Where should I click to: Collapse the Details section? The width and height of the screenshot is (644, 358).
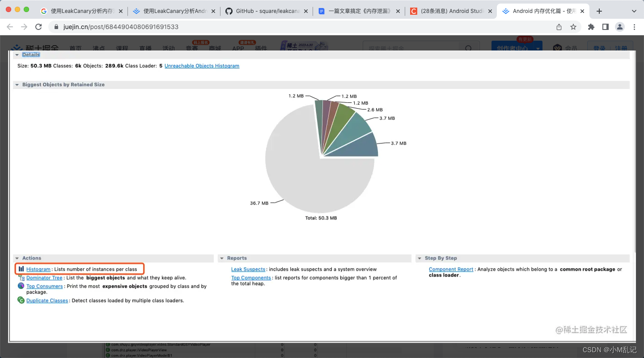[x=17, y=55]
